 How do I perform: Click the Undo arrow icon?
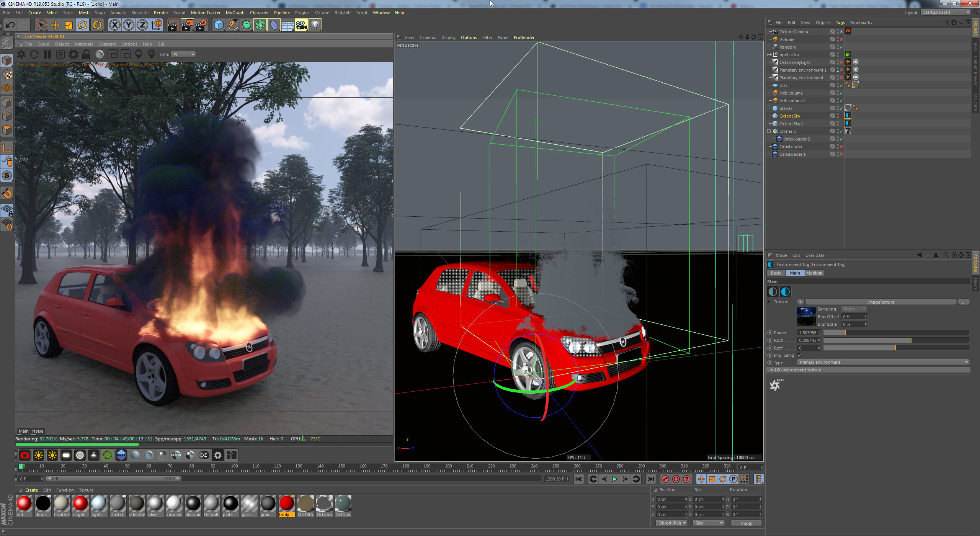coord(10,25)
